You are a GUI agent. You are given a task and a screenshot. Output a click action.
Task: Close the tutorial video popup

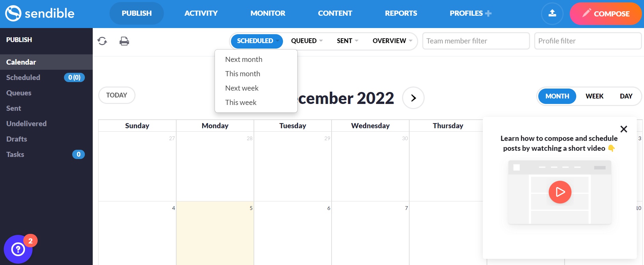[x=623, y=129]
